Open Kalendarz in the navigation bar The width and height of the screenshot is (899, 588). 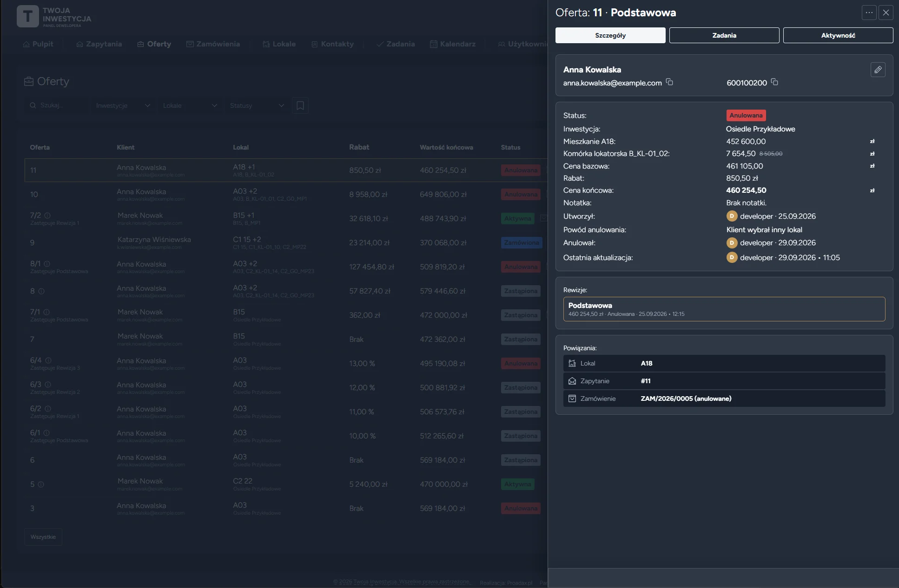[452, 44]
